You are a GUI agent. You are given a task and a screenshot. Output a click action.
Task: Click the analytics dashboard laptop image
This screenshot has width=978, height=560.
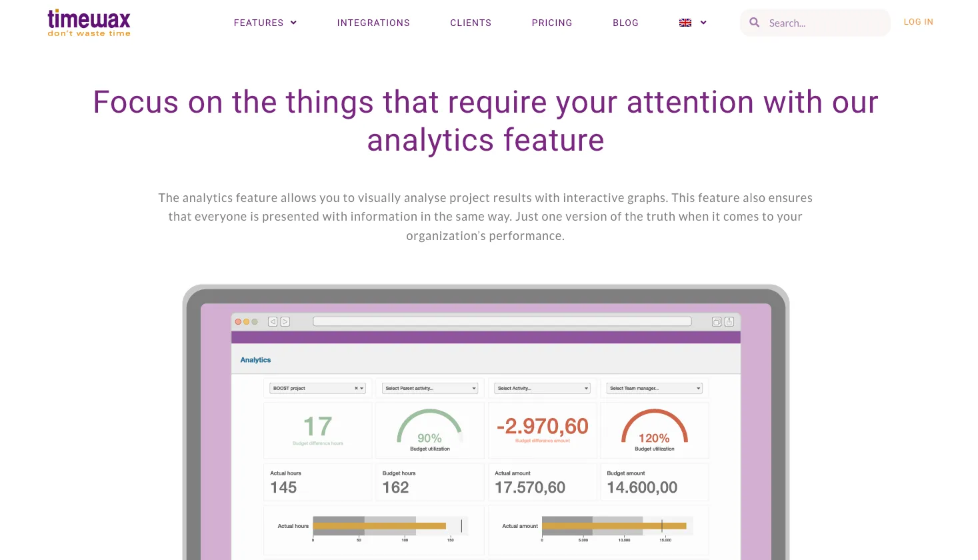(485, 422)
